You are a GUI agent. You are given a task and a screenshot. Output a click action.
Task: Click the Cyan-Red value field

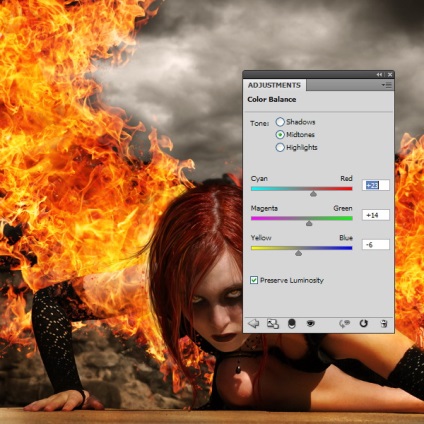376,185
